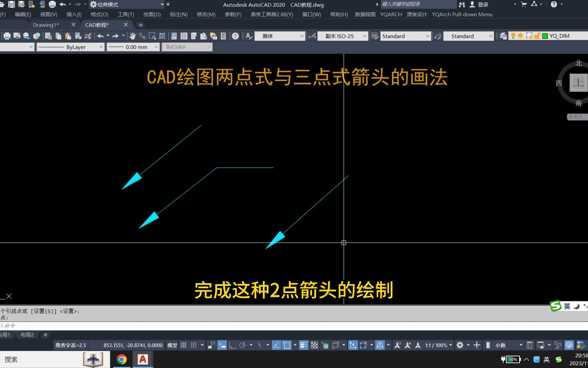Open Plot Preview from the toolbar
The width and height of the screenshot is (588, 368).
(17, 36)
